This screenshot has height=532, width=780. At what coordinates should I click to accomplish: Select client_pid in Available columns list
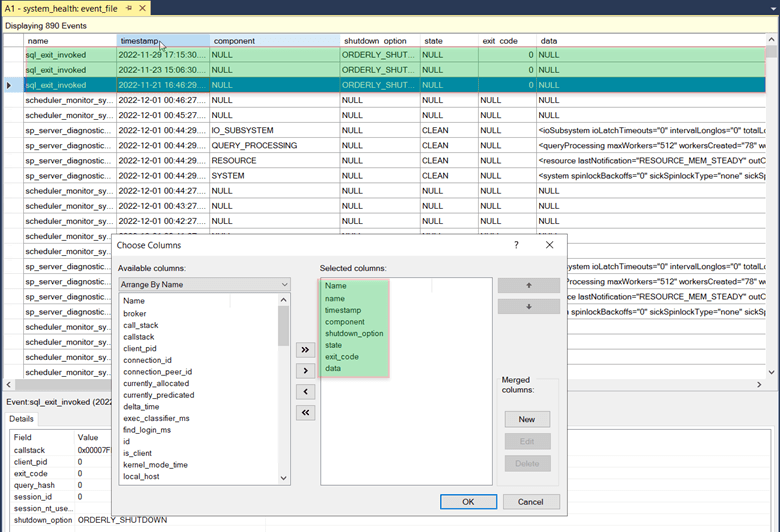pyautogui.click(x=140, y=348)
